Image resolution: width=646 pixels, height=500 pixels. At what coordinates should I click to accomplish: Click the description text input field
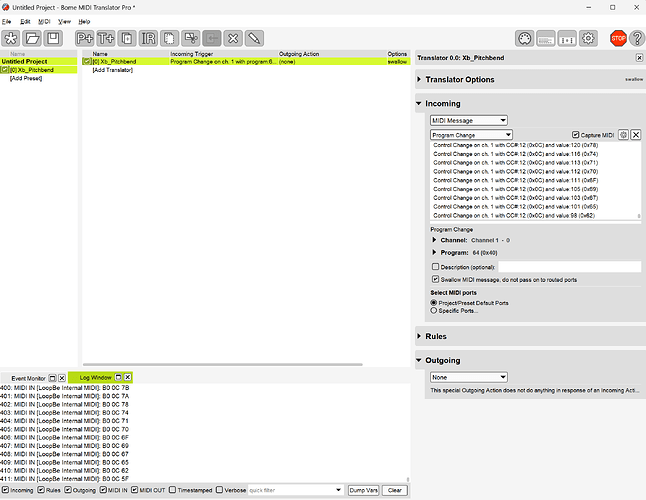(569, 267)
